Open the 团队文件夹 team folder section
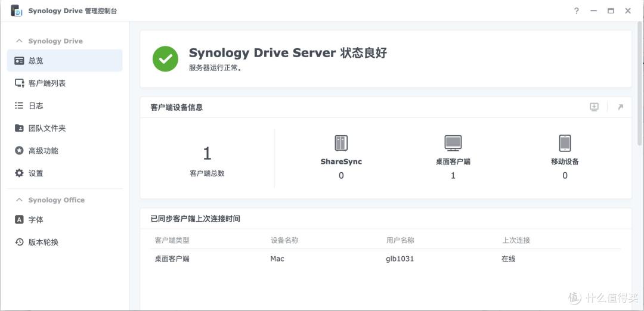 coord(64,129)
